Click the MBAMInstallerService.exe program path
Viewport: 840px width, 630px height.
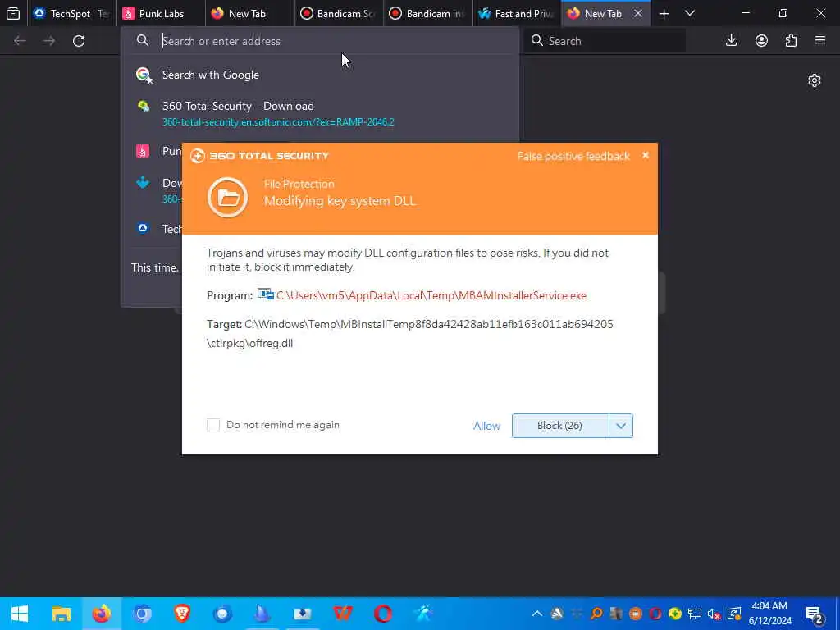click(x=431, y=295)
